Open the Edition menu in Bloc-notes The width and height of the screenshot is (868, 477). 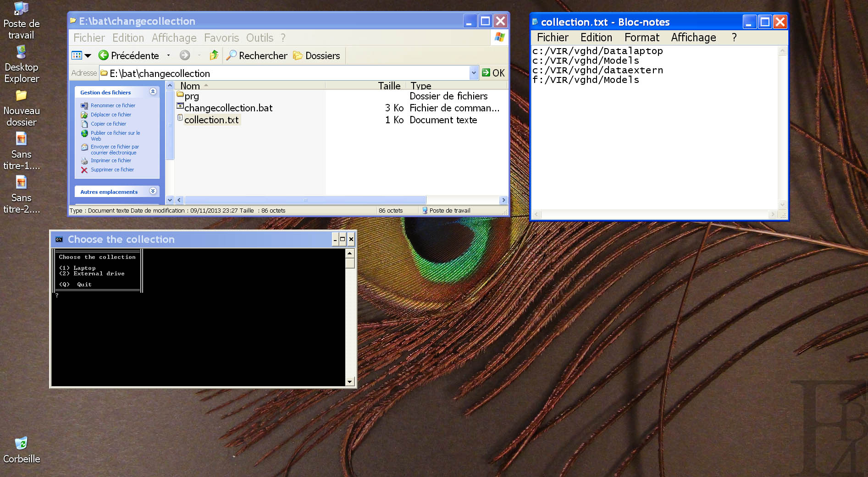[x=596, y=38]
